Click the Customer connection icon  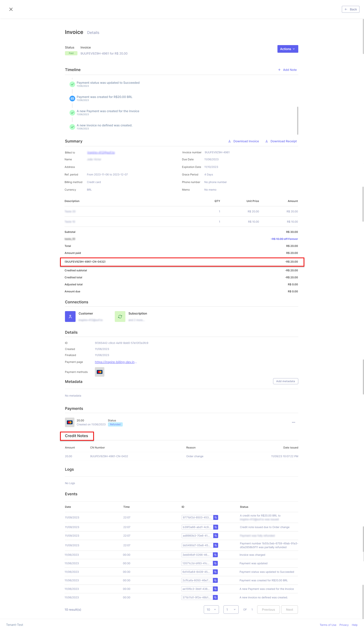pos(70,317)
